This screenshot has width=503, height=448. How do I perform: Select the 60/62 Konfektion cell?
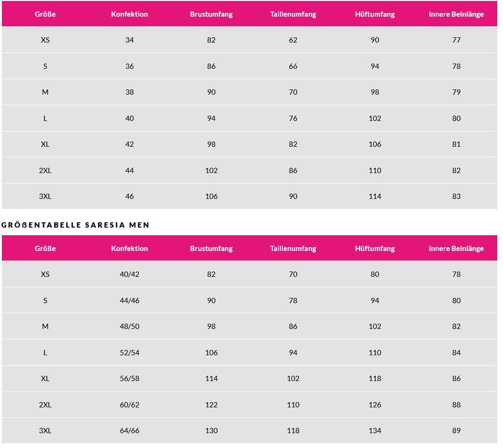point(129,404)
